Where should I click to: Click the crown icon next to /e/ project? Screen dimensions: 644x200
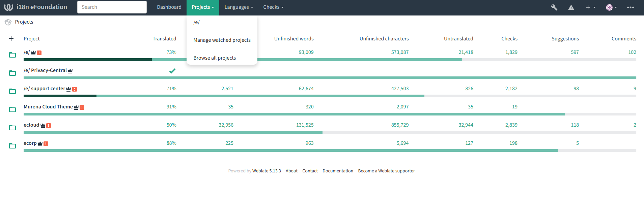click(33, 53)
